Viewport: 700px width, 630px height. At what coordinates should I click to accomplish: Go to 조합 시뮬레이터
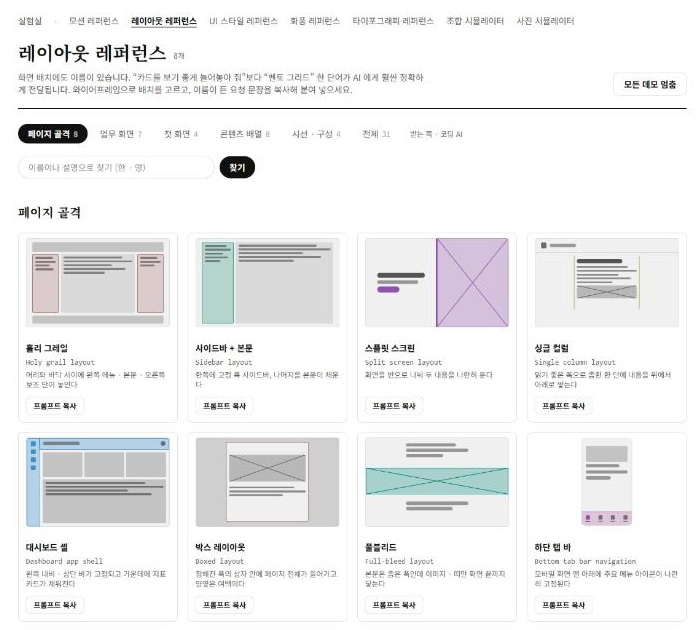(x=475, y=21)
